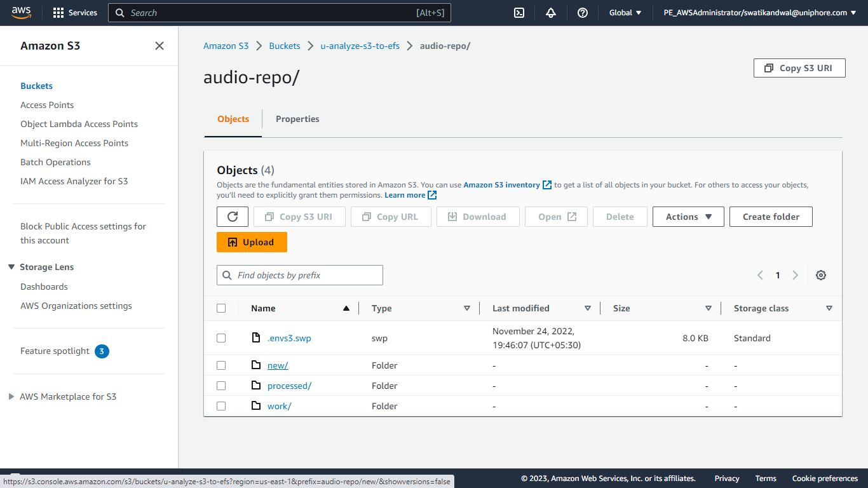Open the processed/ folder link
868x488 pixels.
tap(289, 386)
